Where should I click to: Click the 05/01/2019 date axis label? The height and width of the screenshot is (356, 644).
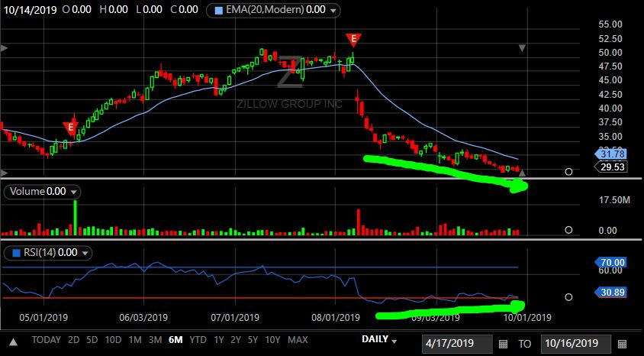tap(43, 318)
